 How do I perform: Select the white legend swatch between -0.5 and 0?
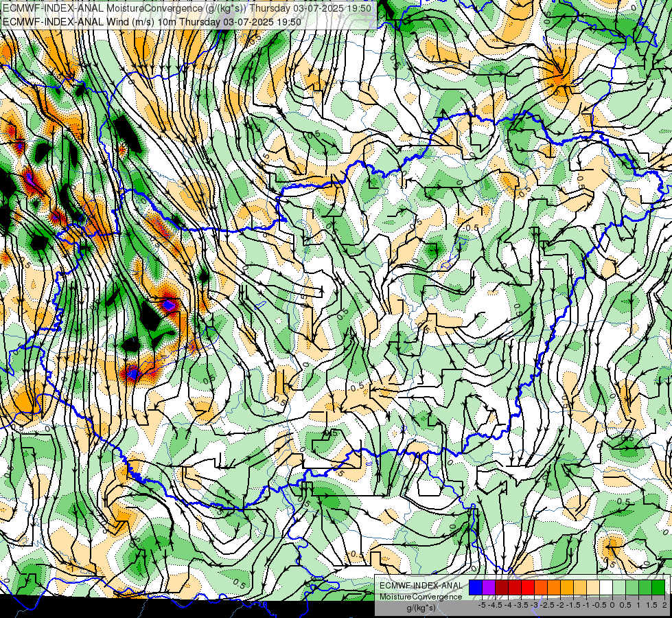[x=606, y=588]
